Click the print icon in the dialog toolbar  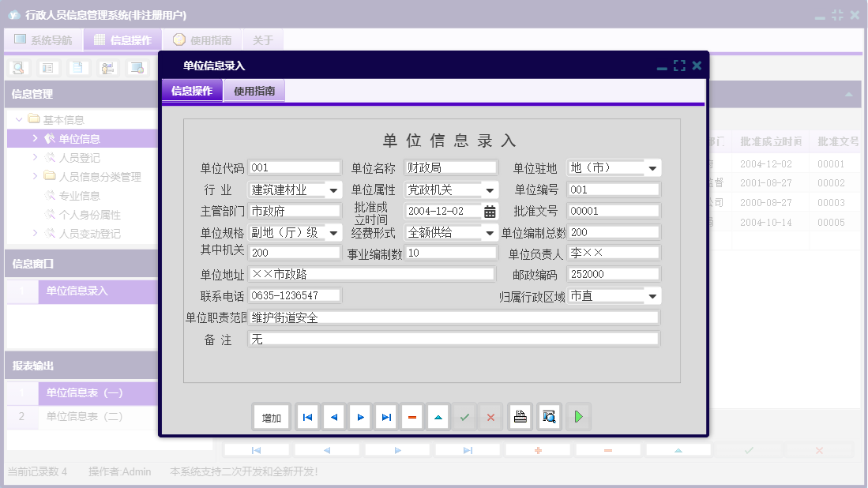click(x=520, y=416)
